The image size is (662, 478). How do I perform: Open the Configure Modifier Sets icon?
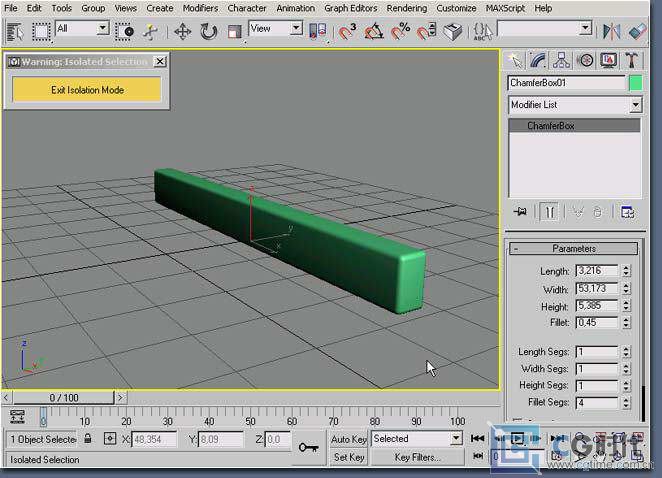(628, 212)
